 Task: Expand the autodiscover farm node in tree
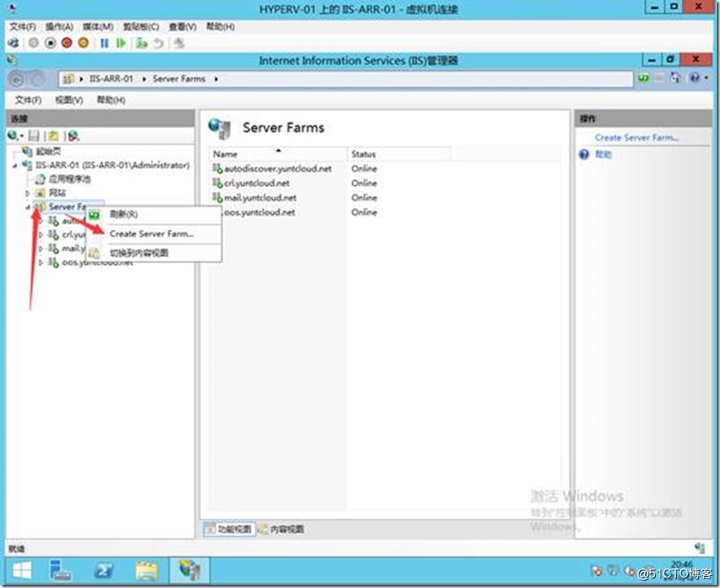pyautogui.click(x=41, y=221)
